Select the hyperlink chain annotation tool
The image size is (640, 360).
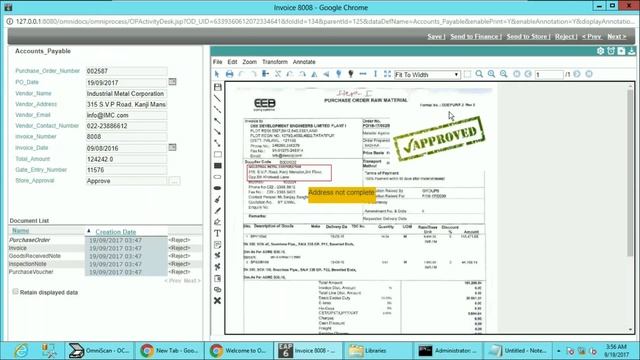pos(218,289)
